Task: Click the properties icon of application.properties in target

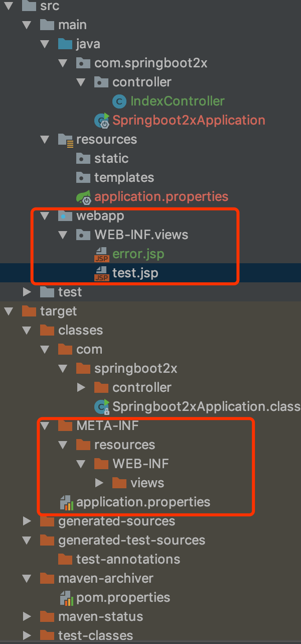Action: (x=66, y=502)
